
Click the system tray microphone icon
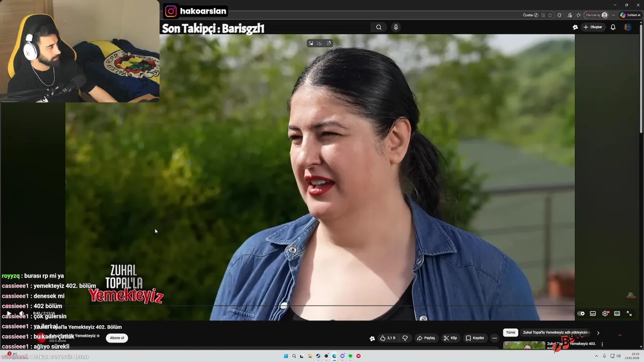604,356
